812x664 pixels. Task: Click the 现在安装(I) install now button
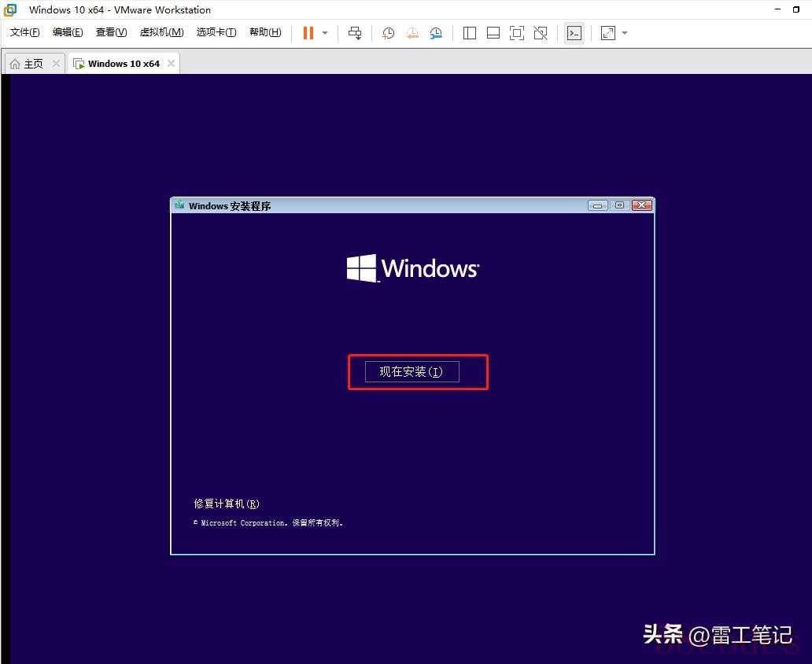[x=412, y=371]
